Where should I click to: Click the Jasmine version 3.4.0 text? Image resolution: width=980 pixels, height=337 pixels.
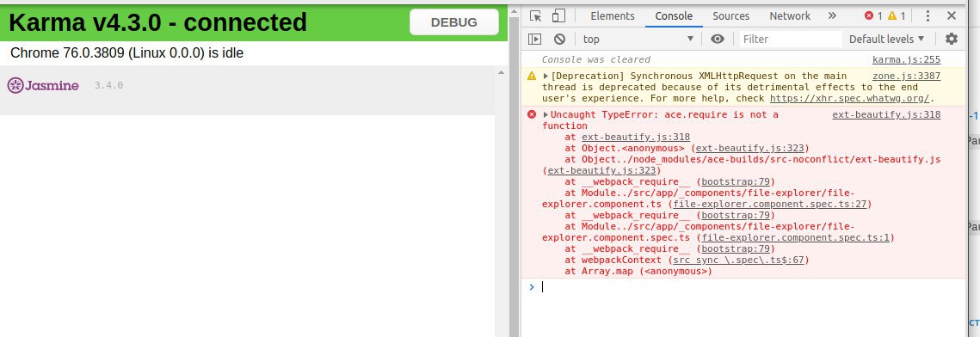coord(108,85)
